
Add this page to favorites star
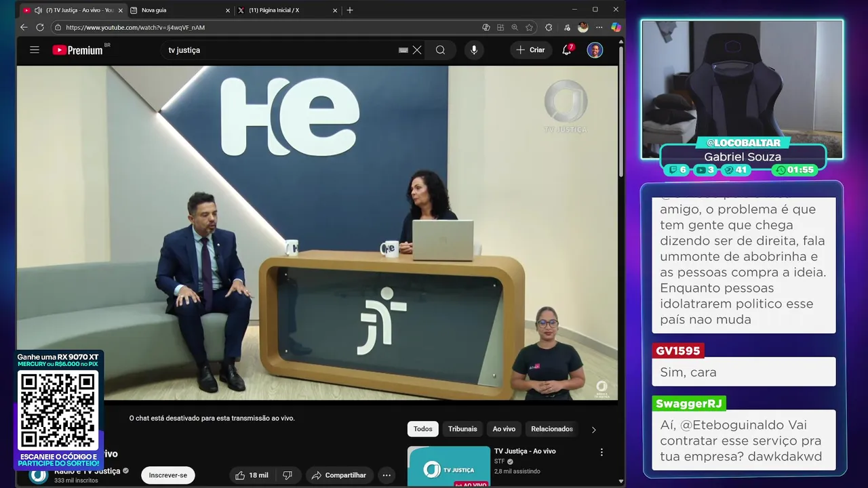[530, 27]
